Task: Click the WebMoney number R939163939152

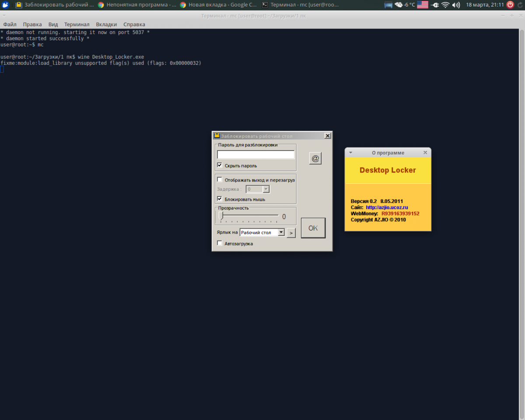Action: pos(400,213)
